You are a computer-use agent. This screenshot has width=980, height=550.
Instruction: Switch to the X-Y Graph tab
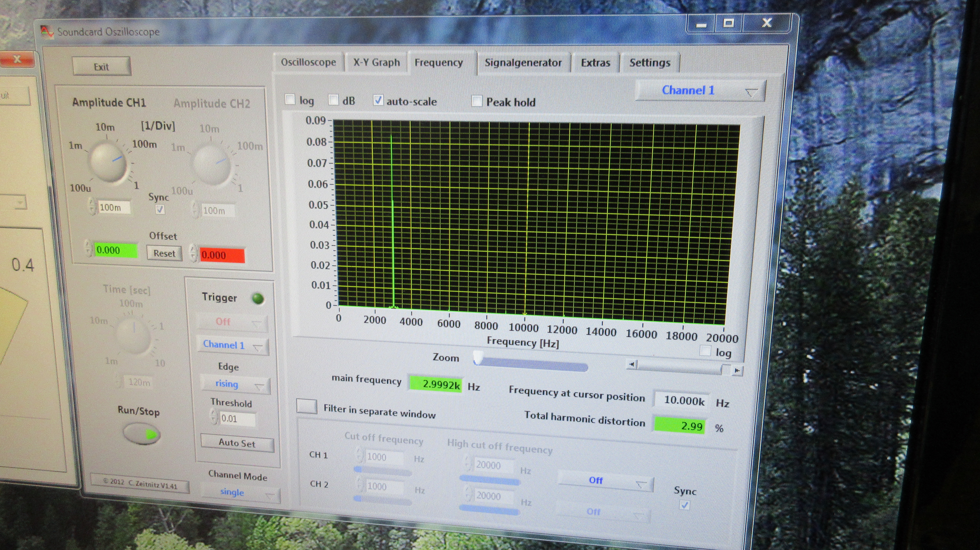(376, 62)
